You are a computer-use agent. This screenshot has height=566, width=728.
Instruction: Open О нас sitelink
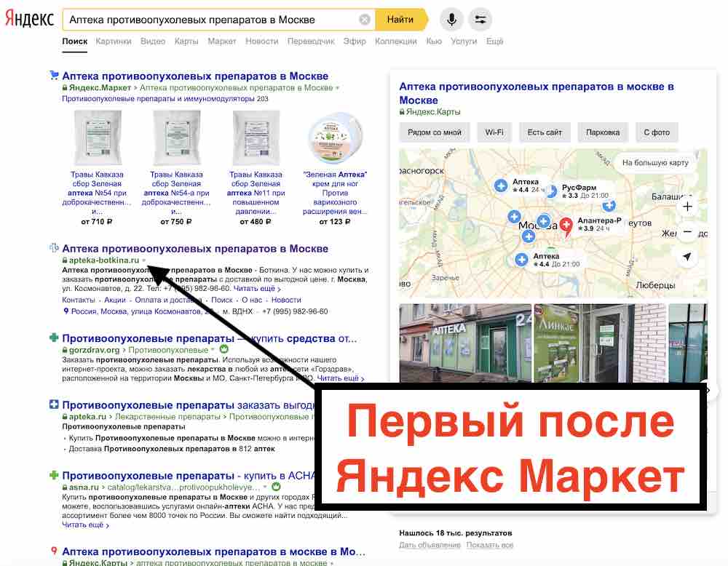point(252,300)
